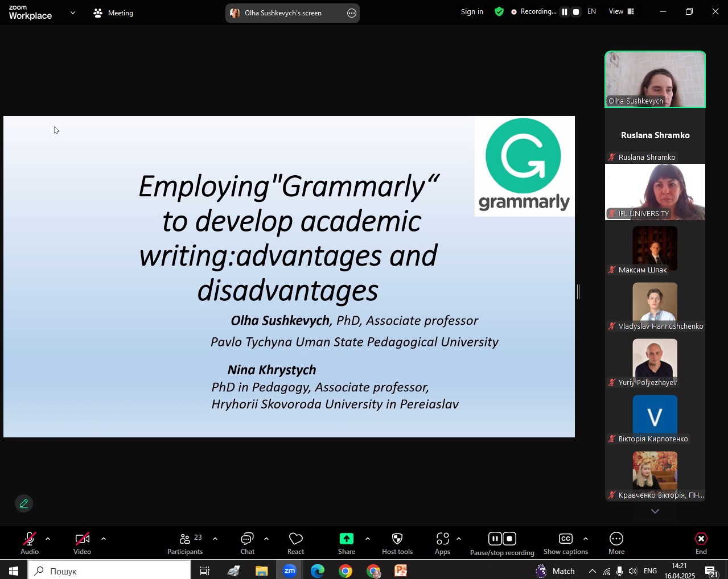Stop recording from top bar
Screen dimensions: 728x579
tap(576, 11)
